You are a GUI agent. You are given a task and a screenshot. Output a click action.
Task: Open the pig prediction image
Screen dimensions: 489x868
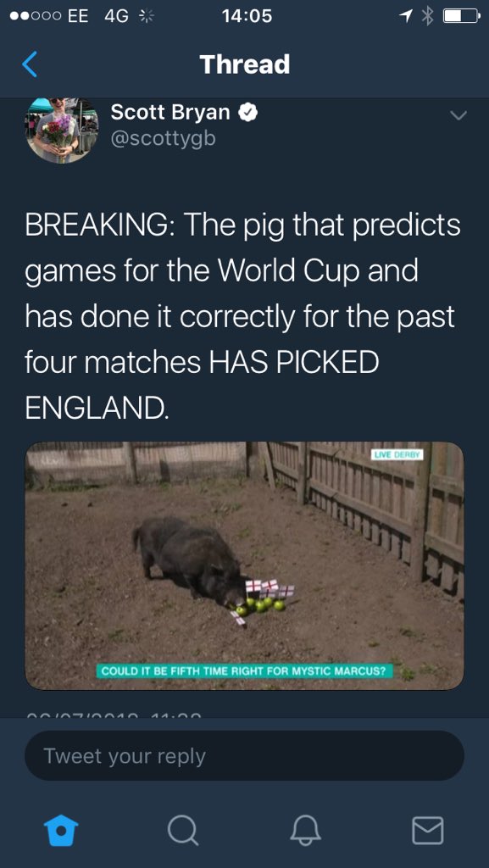point(244,565)
